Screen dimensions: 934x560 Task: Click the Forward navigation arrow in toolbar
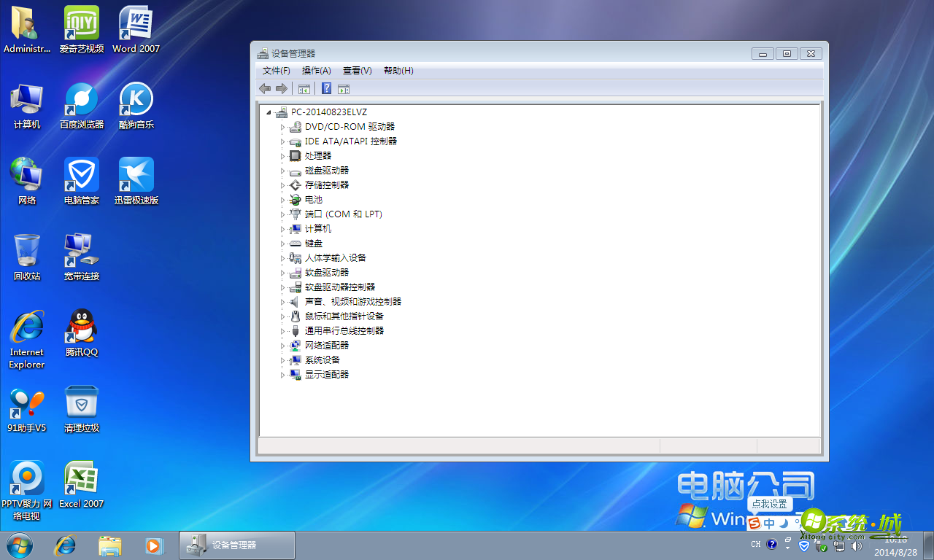point(282,88)
